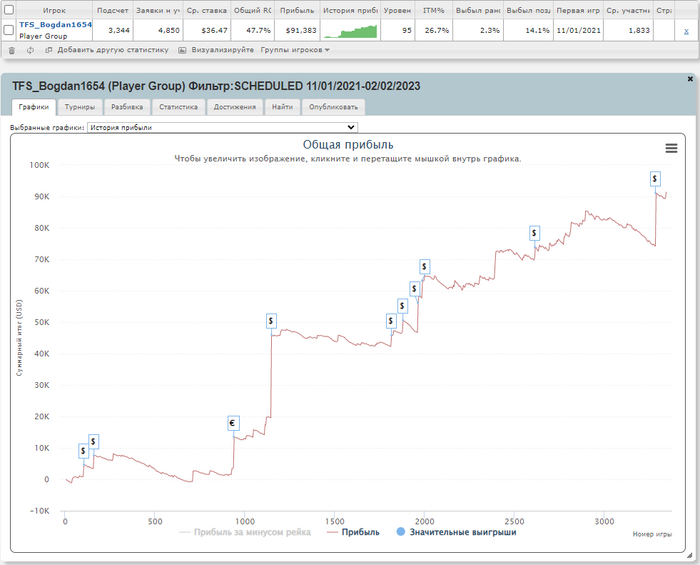The height and width of the screenshot is (565, 700).
Task: Click the $ win marker near 50K
Action: [271, 321]
